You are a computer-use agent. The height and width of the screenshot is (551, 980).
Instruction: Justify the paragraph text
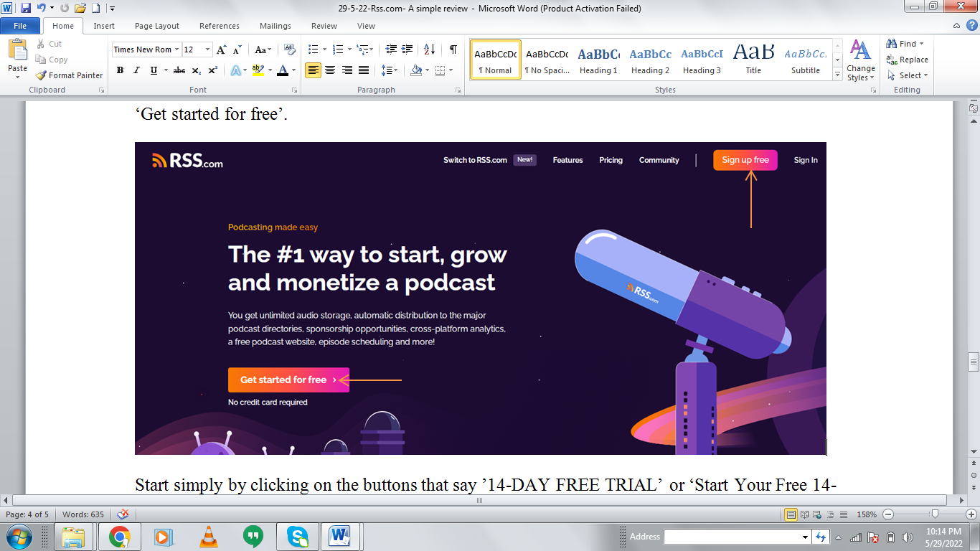click(x=364, y=70)
